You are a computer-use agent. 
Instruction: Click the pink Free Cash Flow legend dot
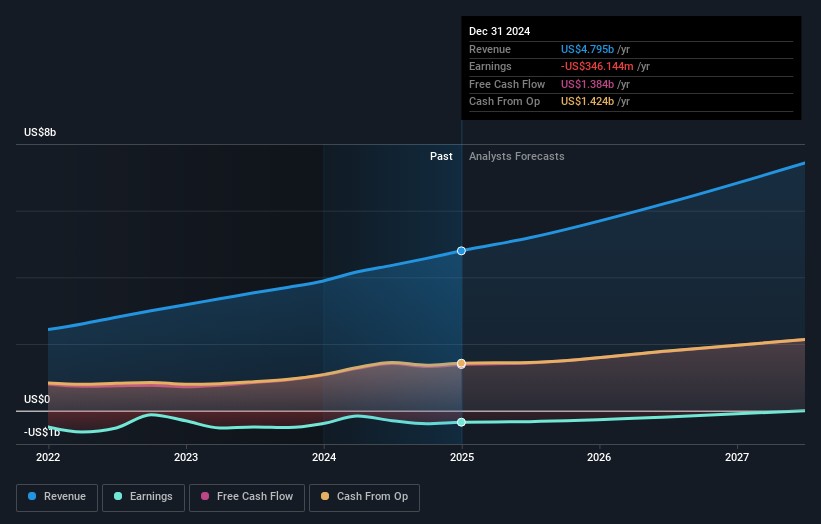(x=206, y=497)
